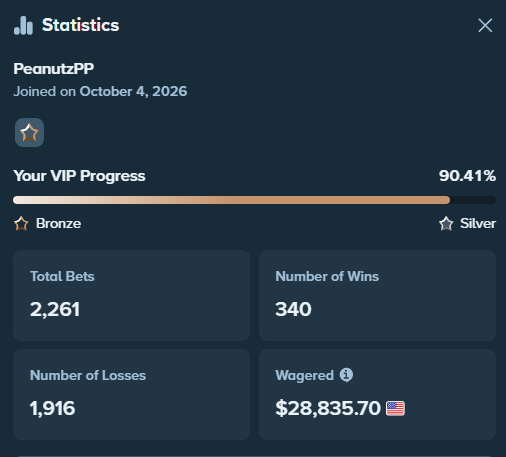Click the Bronze star icon below progress bar
Screen dimensions: 506x457
point(21,223)
